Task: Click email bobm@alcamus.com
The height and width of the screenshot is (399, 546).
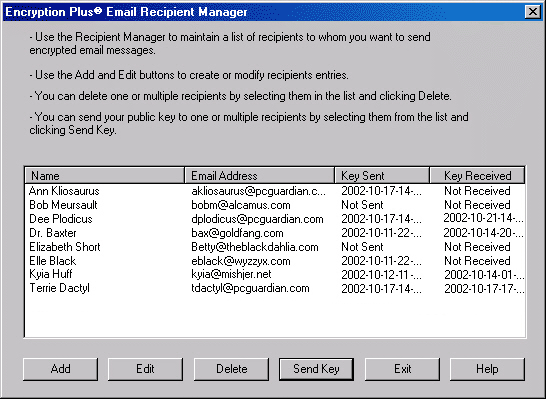Action: [241, 205]
